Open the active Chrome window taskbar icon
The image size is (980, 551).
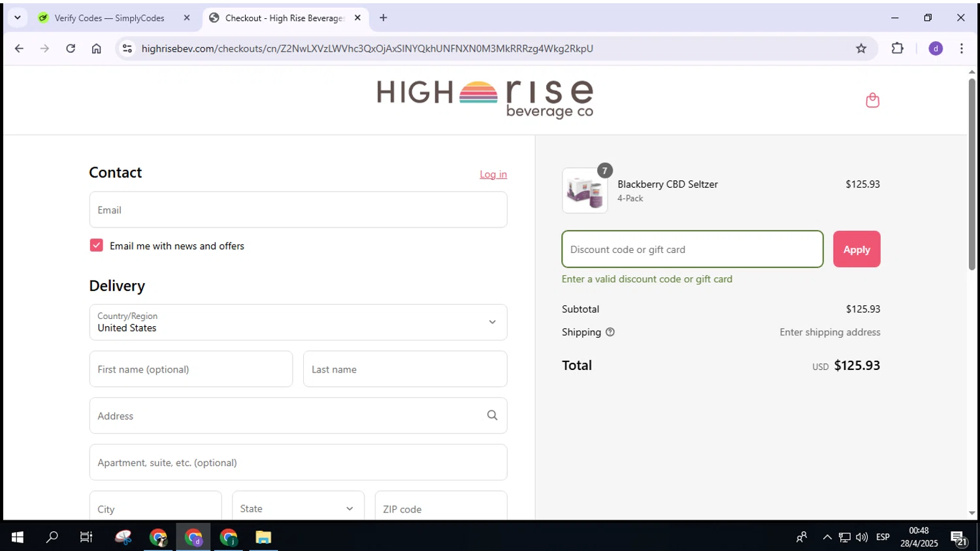(x=193, y=537)
